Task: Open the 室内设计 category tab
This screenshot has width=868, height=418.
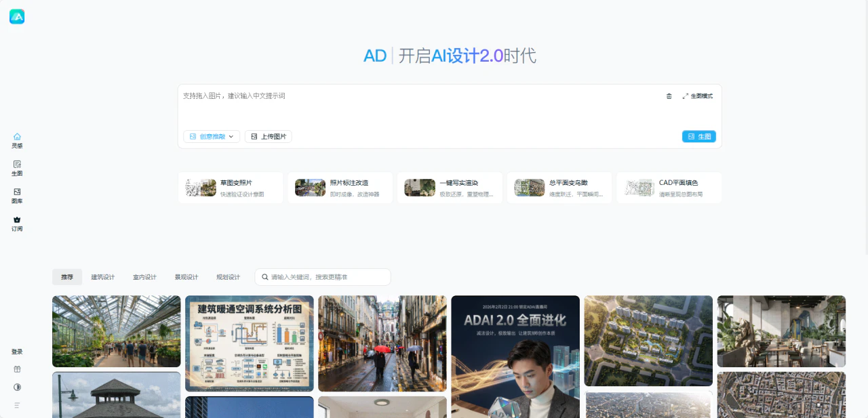Action: click(144, 277)
